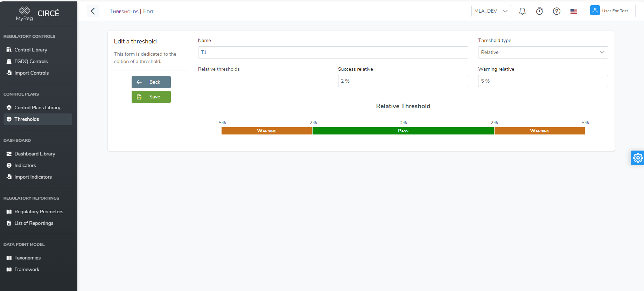Focus the Warning relative field
644x291 pixels.
(542, 81)
